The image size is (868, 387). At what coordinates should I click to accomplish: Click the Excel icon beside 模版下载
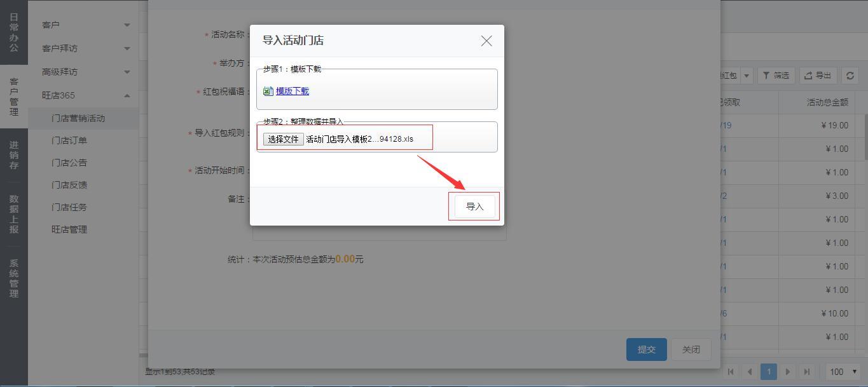(268, 92)
